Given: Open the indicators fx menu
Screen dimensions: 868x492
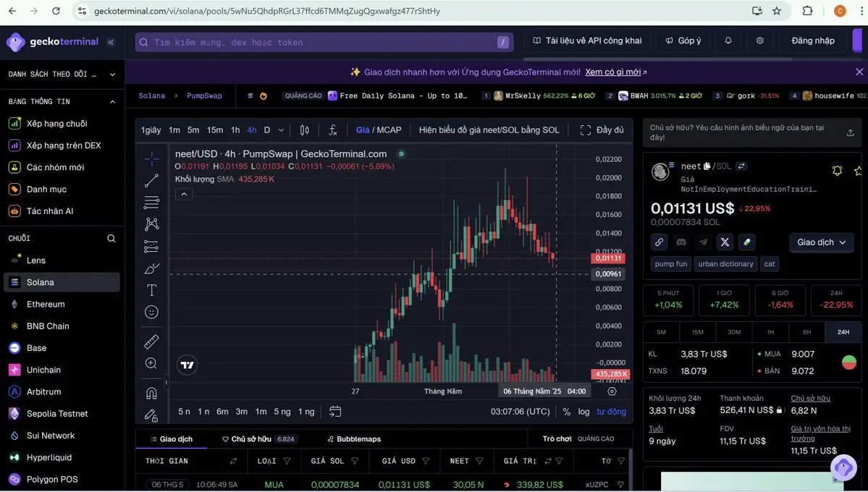Looking at the screenshot, I should point(333,130).
